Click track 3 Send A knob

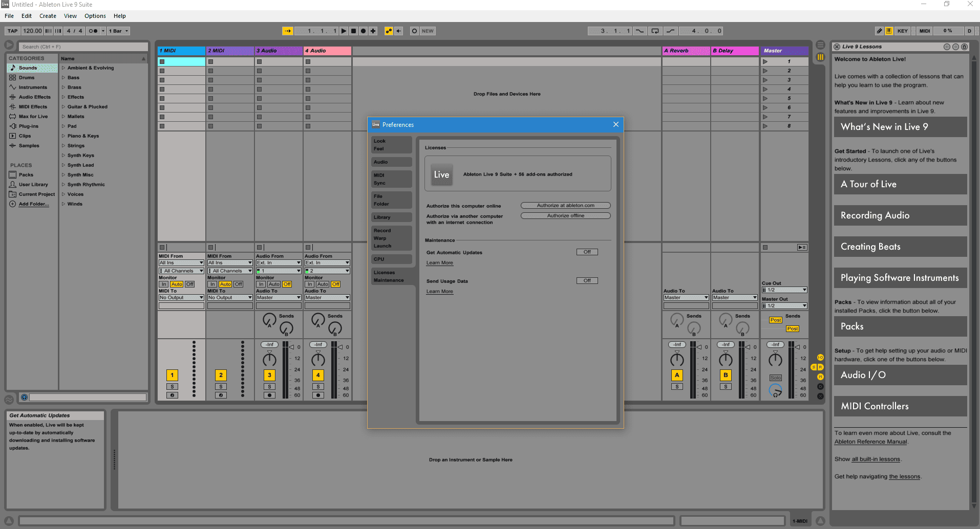(x=269, y=320)
